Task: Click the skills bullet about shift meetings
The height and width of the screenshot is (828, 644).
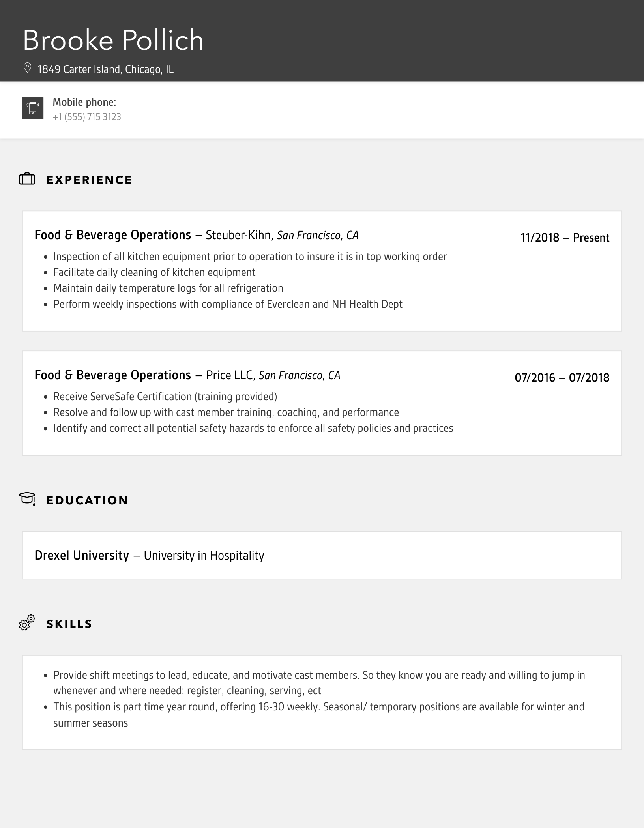Action: coord(319,683)
